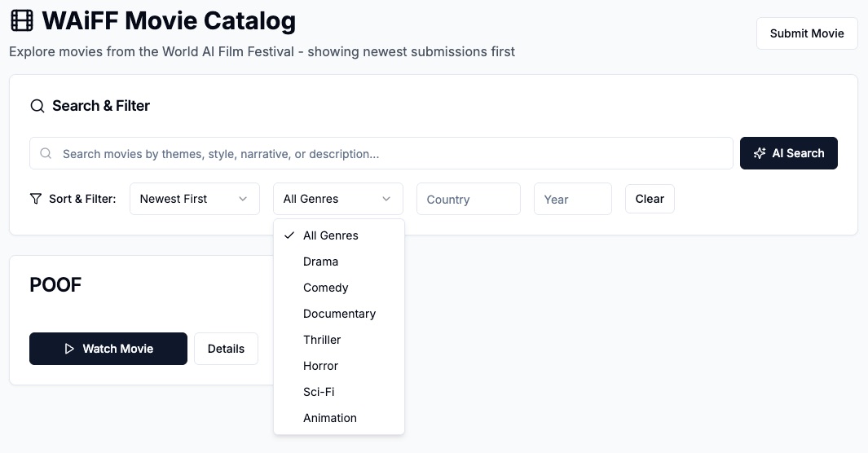Image resolution: width=868 pixels, height=453 pixels.
Task: Select Sci-Fi from the dropdown
Action: coord(319,392)
